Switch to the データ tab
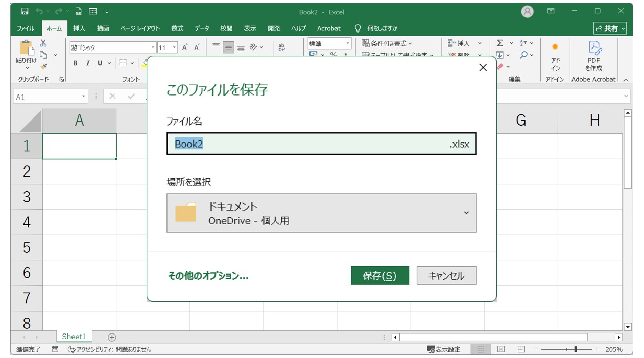The image size is (644, 358). [x=202, y=28]
